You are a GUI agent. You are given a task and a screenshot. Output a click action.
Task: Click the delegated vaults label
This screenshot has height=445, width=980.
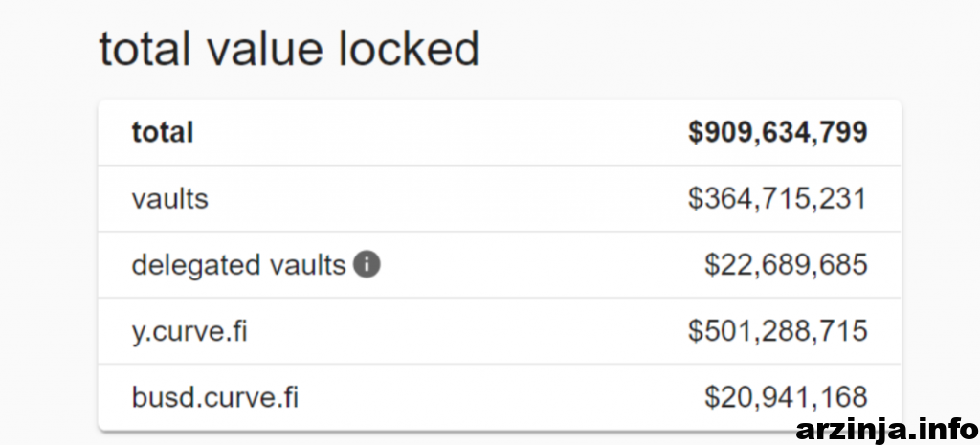pos(238,265)
